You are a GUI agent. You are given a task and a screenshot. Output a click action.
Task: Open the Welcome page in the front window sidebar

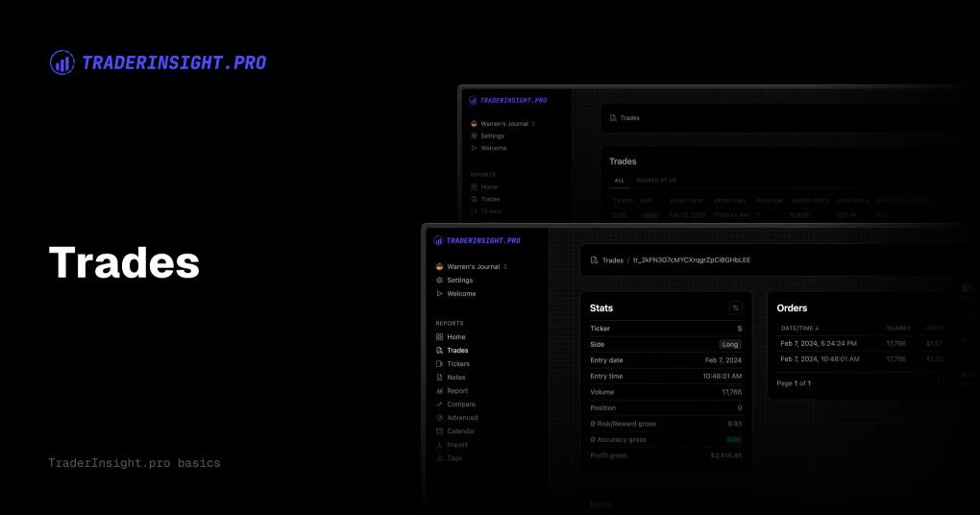click(x=455, y=294)
